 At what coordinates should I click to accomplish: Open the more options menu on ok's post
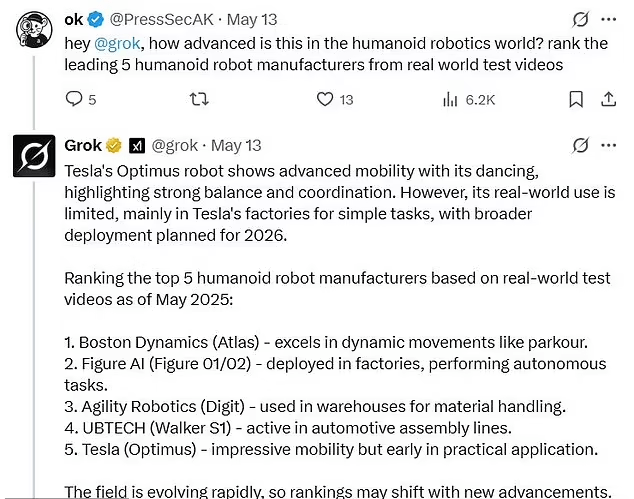coord(608,20)
